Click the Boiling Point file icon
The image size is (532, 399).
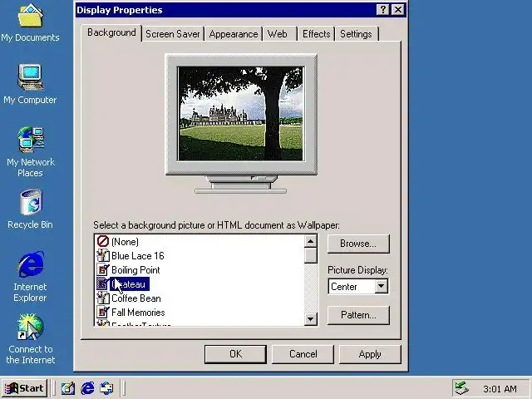tap(102, 269)
